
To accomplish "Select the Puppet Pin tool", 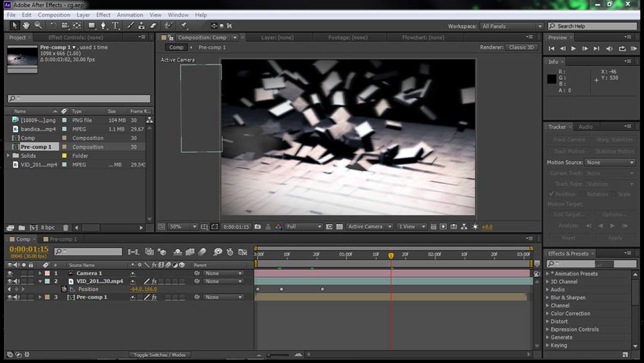I will click(184, 25).
